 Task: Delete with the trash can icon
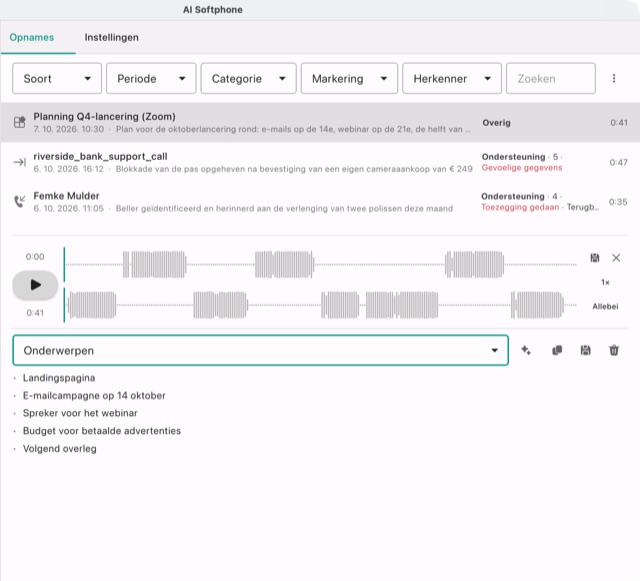pyautogui.click(x=614, y=350)
